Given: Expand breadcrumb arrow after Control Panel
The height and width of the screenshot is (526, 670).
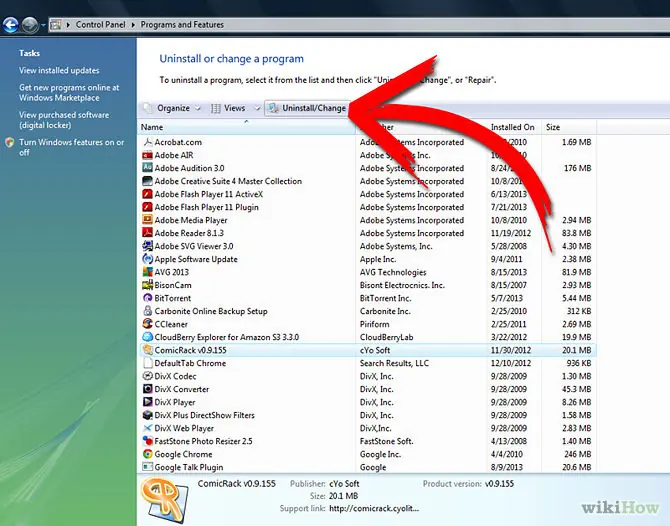Looking at the screenshot, I should [133, 25].
